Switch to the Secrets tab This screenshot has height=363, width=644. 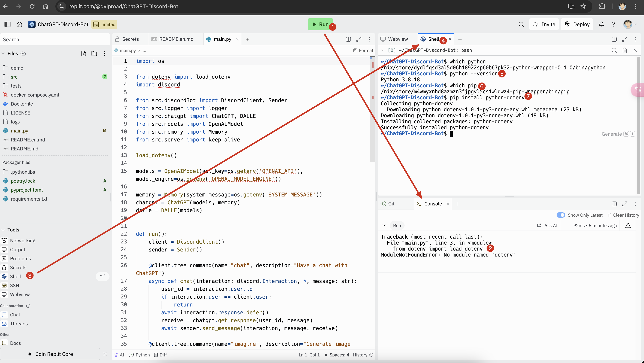(130, 39)
